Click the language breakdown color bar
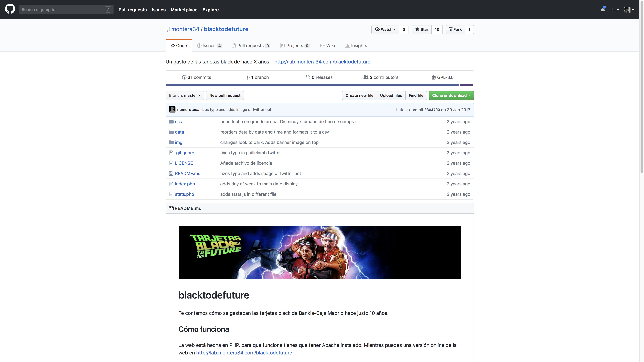The width and height of the screenshot is (644, 362). (319, 85)
